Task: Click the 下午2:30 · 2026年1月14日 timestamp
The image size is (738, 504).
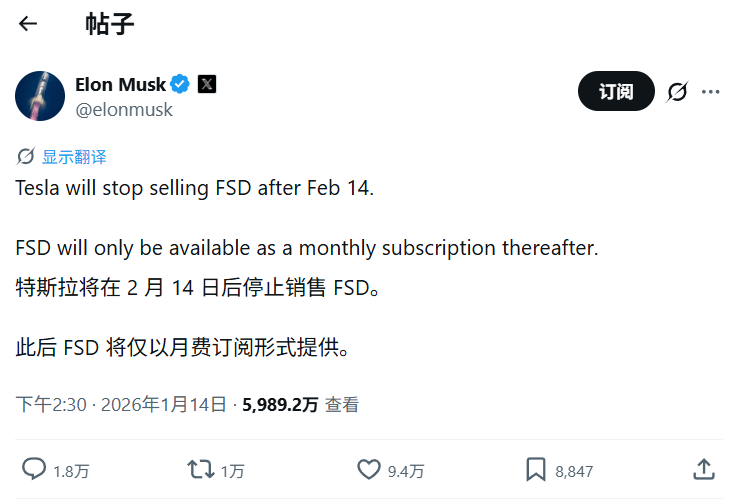Action: point(121,405)
